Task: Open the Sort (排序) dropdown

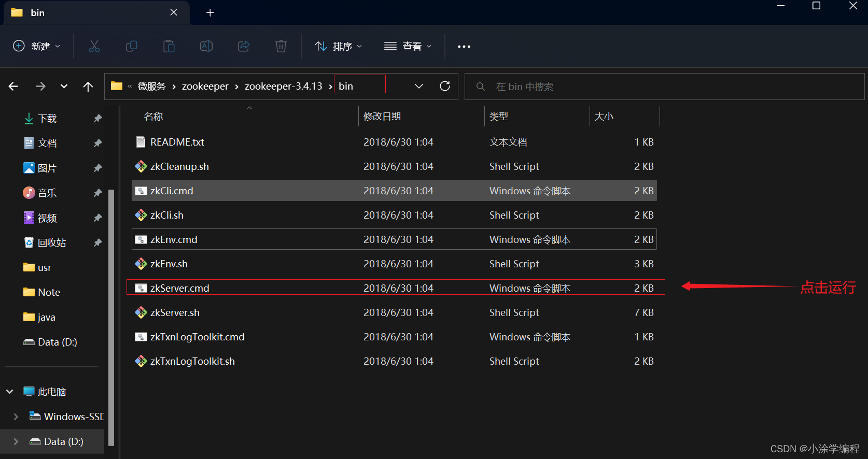Action: point(339,46)
